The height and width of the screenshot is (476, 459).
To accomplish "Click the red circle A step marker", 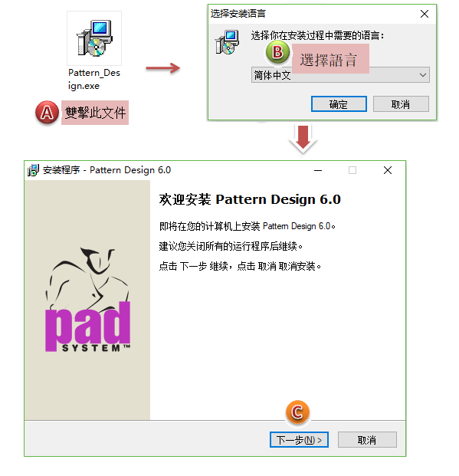I will (47, 113).
